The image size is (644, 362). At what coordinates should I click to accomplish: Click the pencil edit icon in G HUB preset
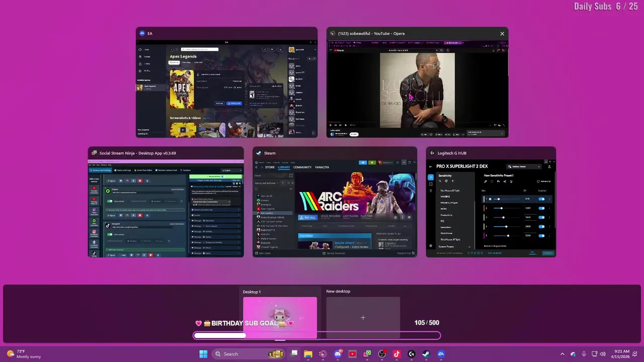click(x=486, y=182)
